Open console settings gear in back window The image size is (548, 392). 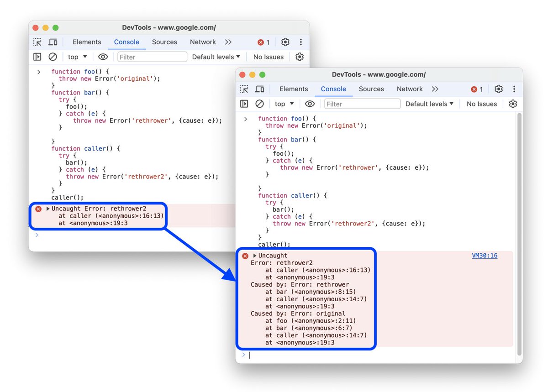coord(300,57)
